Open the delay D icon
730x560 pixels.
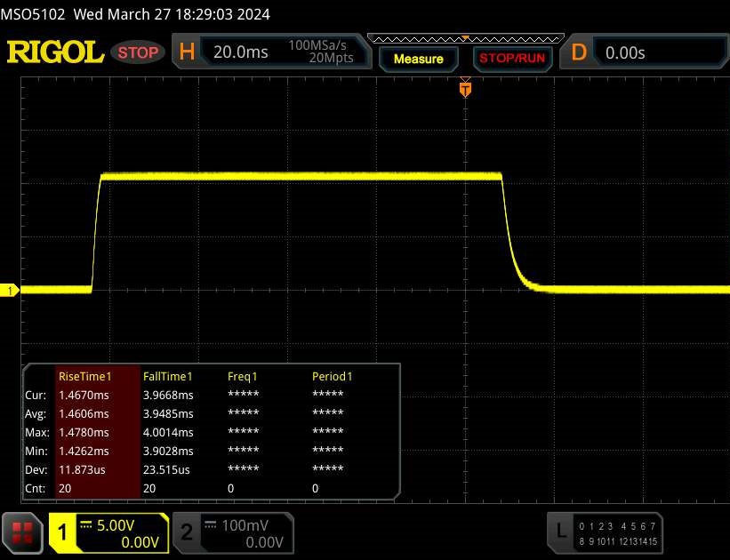tap(579, 52)
